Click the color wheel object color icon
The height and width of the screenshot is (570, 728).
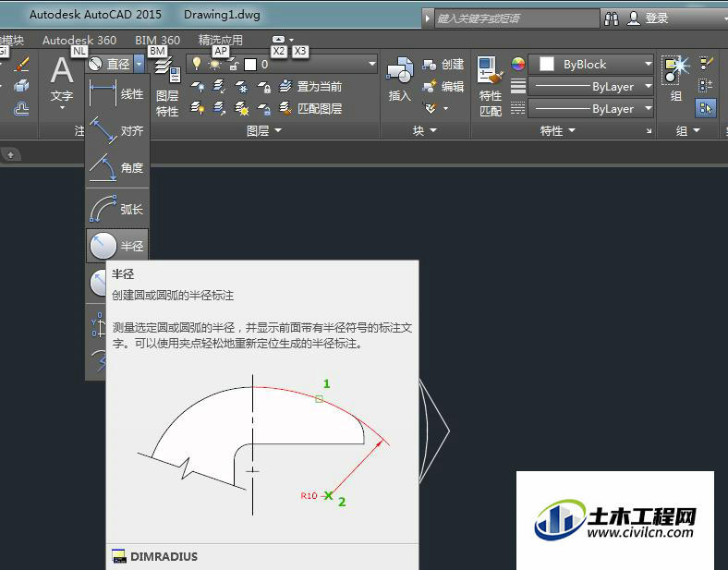point(518,64)
